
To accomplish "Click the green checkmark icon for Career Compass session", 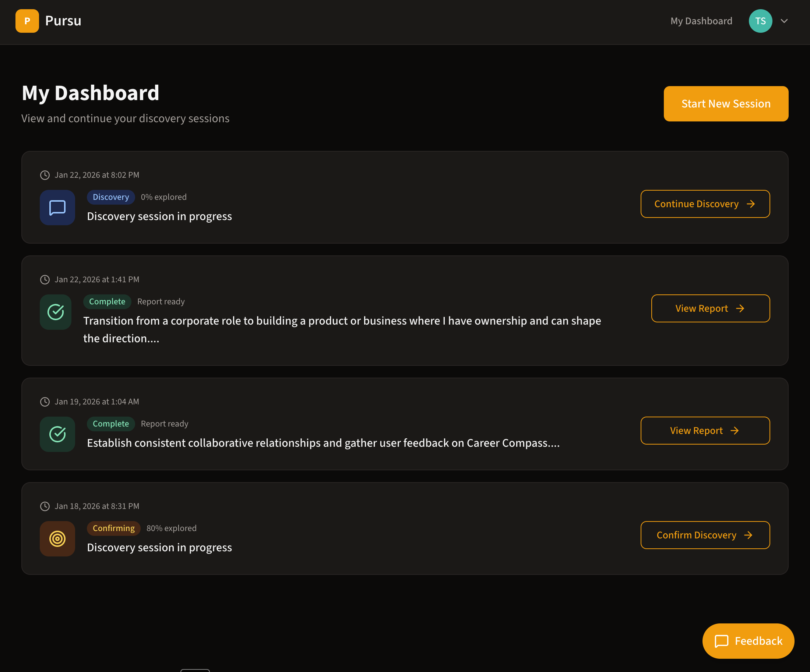I will coord(57,434).
